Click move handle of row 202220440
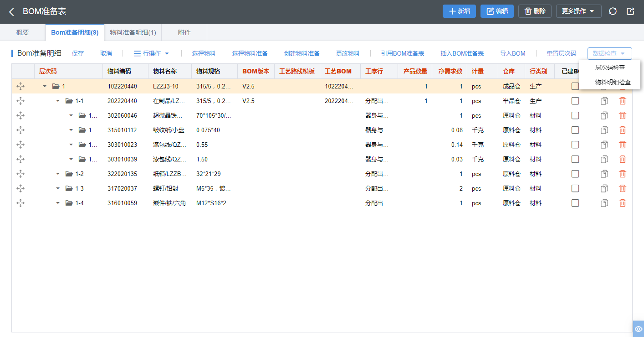 (x=20, y=101)
